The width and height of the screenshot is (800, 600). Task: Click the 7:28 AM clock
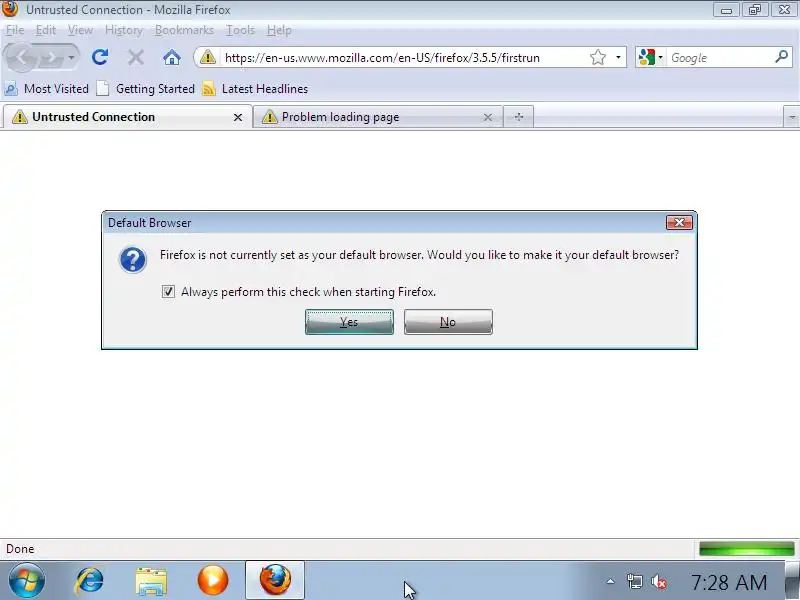click(729, 582)
